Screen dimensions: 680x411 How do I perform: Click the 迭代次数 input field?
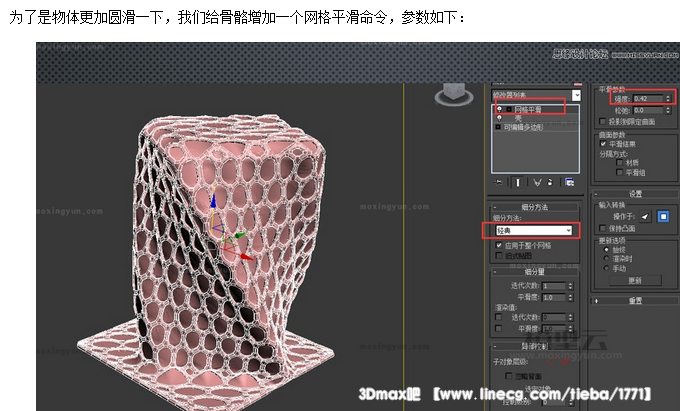pos(556,286)
